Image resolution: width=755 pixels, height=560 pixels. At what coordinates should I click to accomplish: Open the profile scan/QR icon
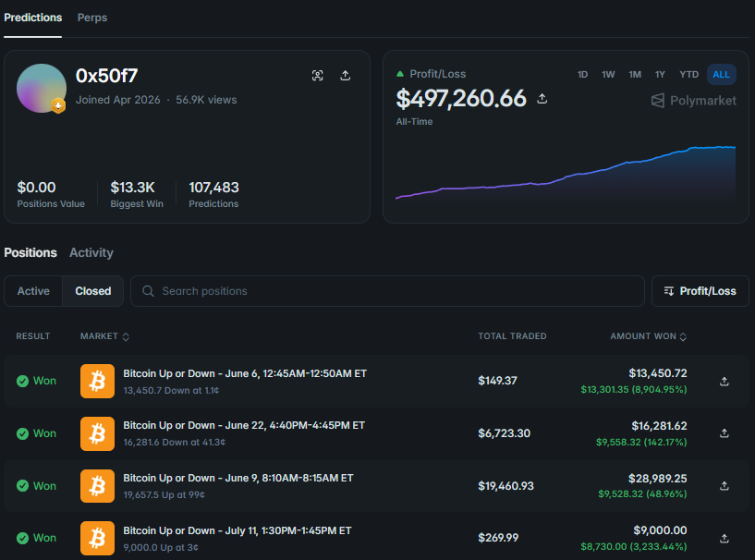(x=317, y=75)
